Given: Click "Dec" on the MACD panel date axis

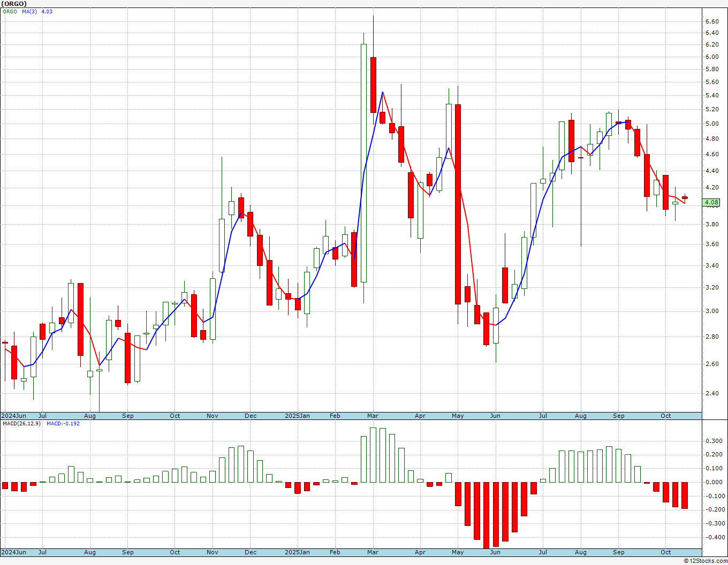Looking at the screenshot, I should pyautogui.click(x=251, y=552).
